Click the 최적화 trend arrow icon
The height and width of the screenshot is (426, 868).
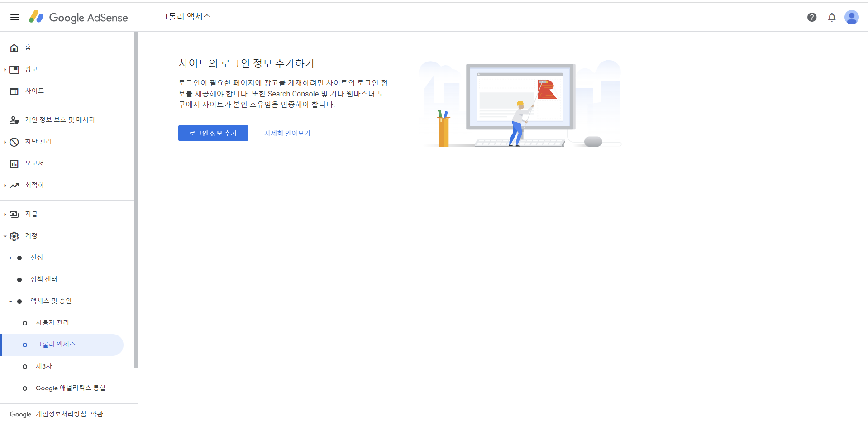pyautogui.click(x=14, y=185)
